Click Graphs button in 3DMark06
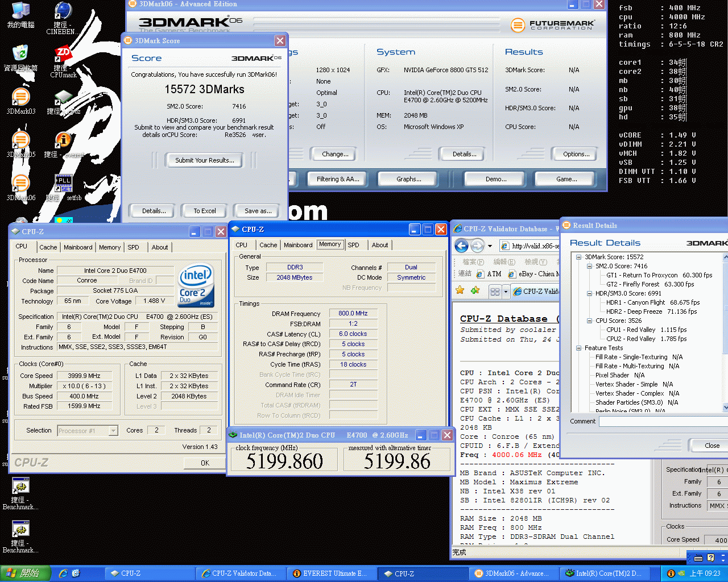The image size is (728, 582). coord(409,179)
